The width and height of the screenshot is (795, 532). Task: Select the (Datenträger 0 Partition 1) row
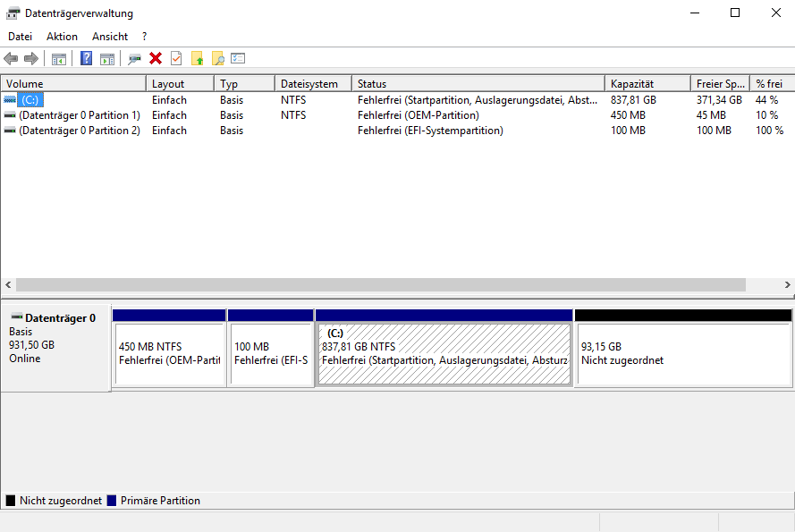[397, 115]
